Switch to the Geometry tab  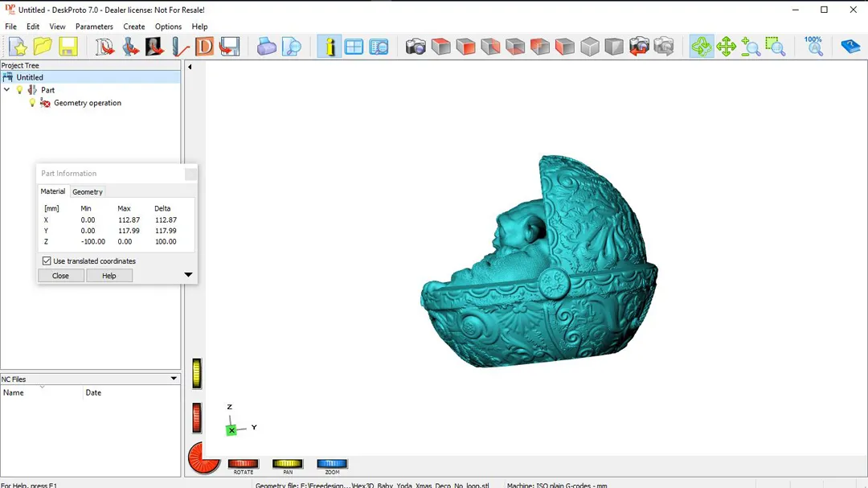click(88, 192)
